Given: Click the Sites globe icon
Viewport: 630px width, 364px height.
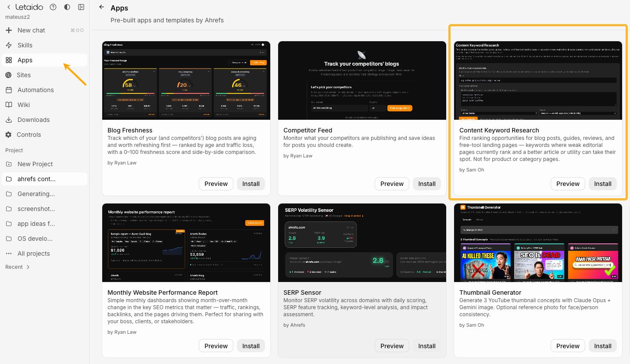Looking at the screenshot, I should (9, 75).
